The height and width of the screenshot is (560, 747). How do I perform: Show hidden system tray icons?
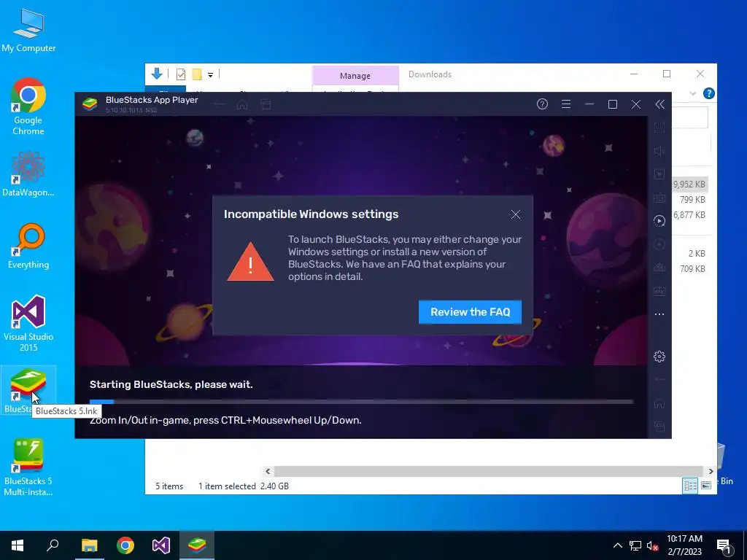point(617,545)
